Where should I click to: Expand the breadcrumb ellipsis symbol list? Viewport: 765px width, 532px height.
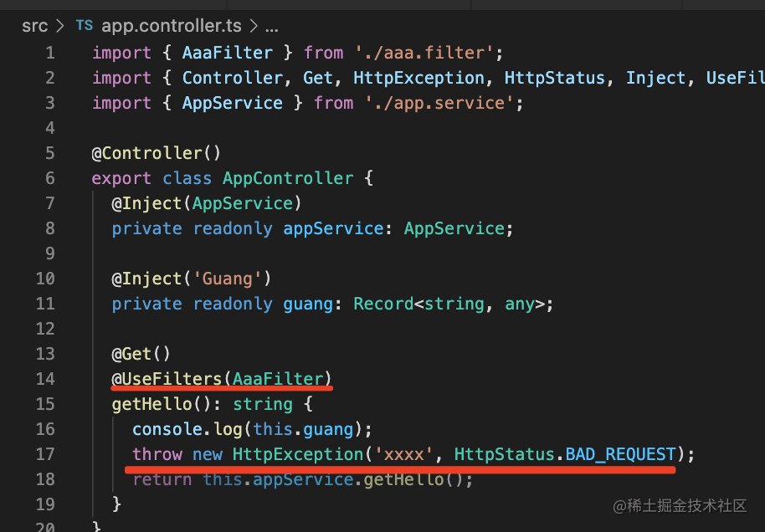pos(271,26)
